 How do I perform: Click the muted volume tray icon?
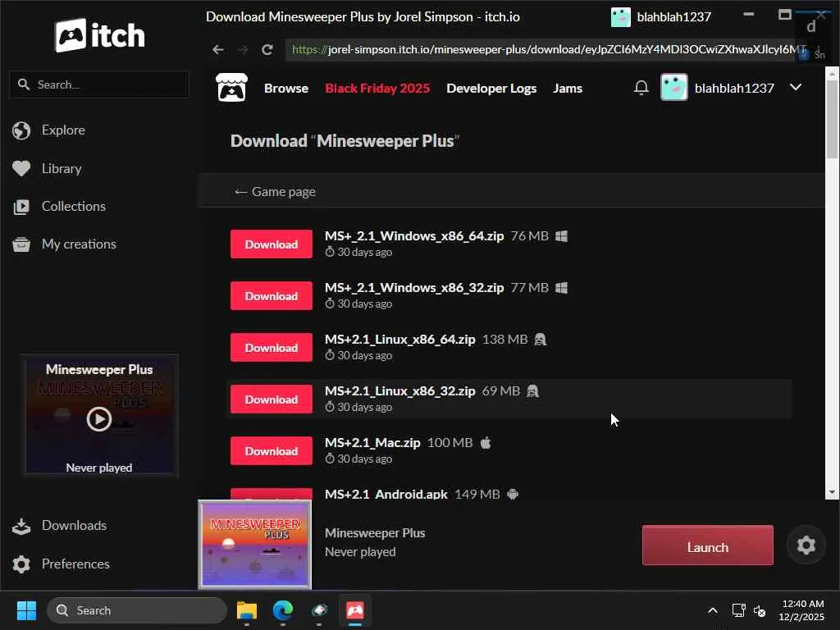click(759, 610)
